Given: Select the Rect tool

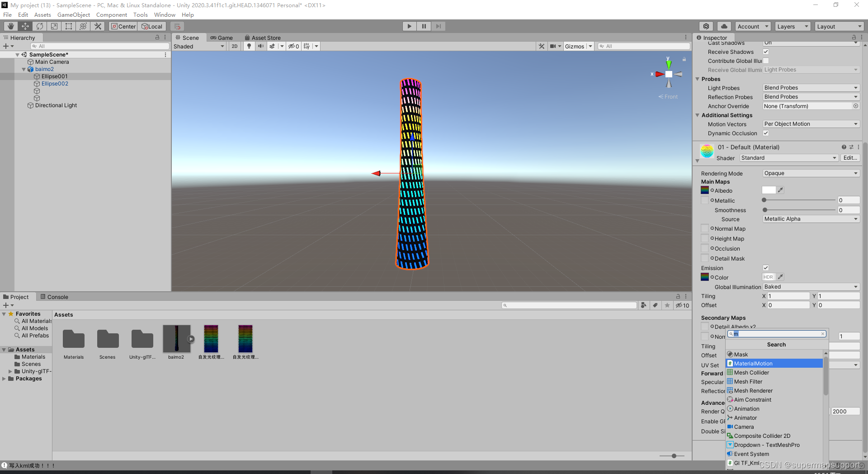Looking at the screenshot, I should (69, 26).
